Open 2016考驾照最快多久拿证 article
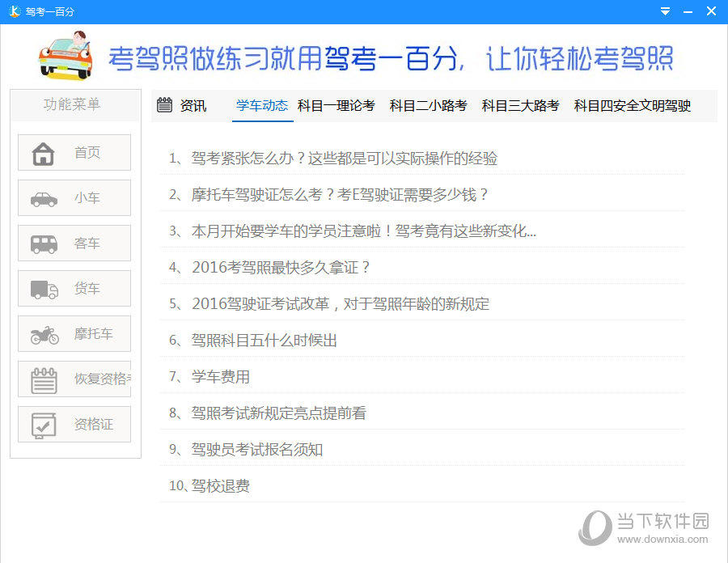The height and width of the screenshot is (563, 728). coord(281,267)
